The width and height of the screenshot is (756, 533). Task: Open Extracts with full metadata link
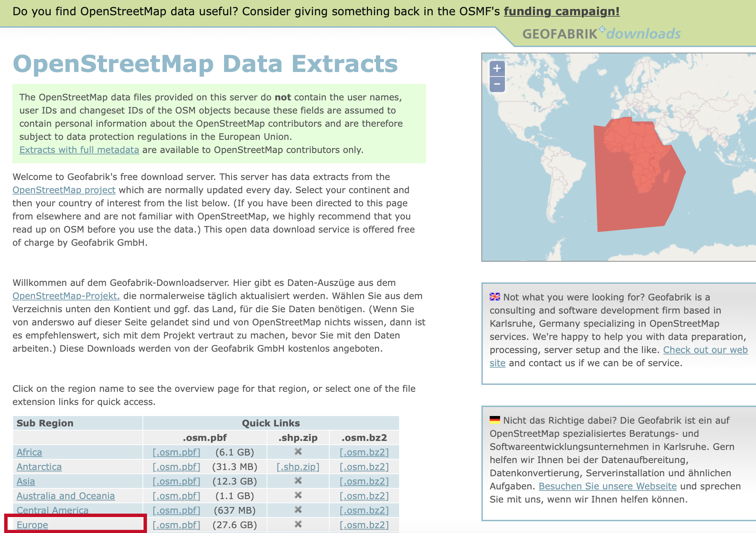coord(79,150)
